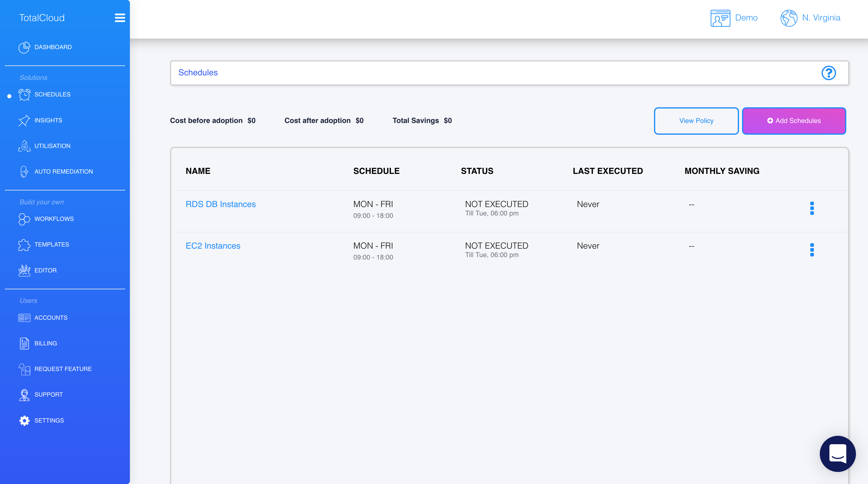Click the Dashboard pie chart icon
868x484 pixels.
pos(24,48)
